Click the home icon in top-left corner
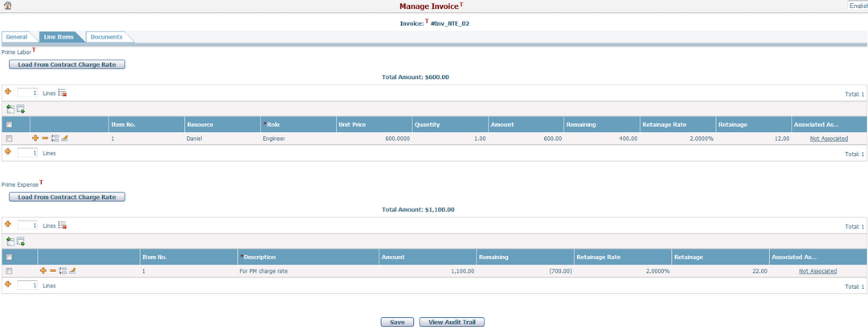868x330 pixels. (7, 6)
